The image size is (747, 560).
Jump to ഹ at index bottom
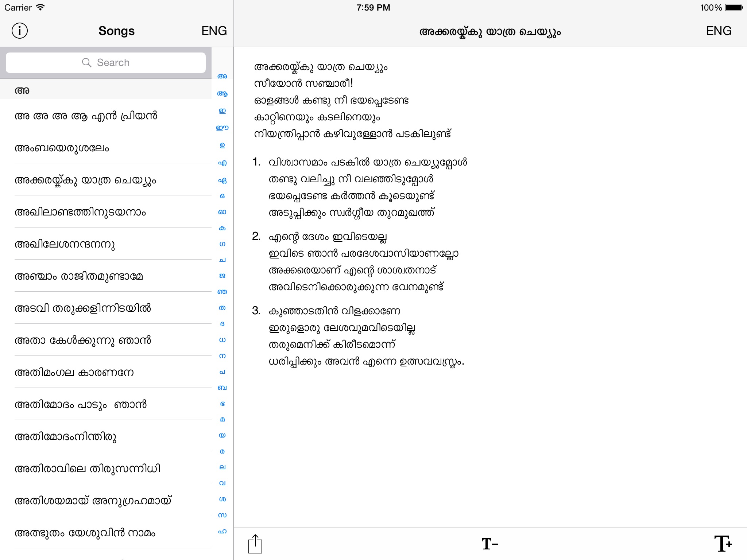pyautogui.click(x=222, y=531)
